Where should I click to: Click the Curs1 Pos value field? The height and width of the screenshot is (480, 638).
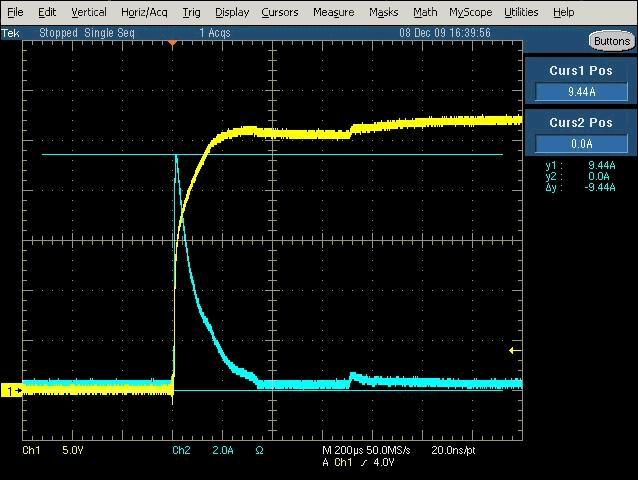coord(580,91)
